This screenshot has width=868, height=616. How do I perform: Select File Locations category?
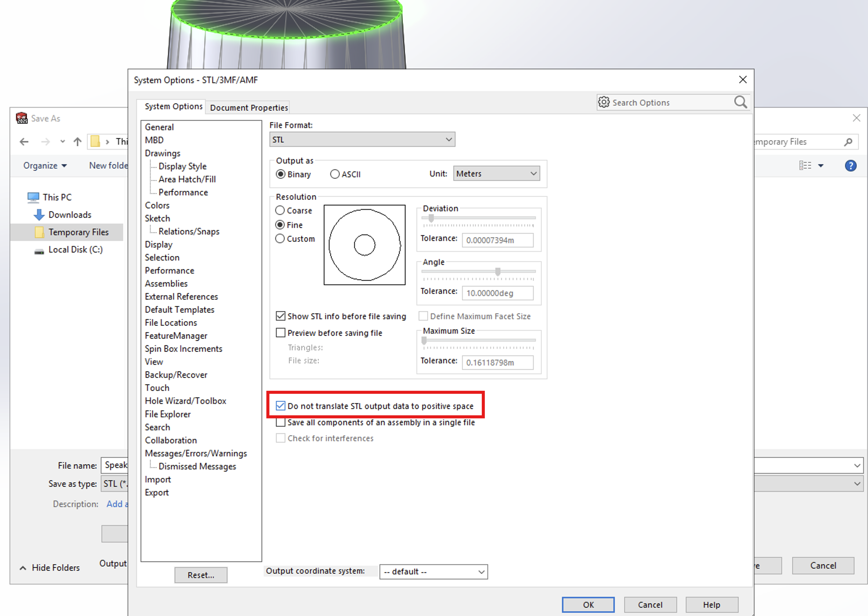[x=171, y=323]
